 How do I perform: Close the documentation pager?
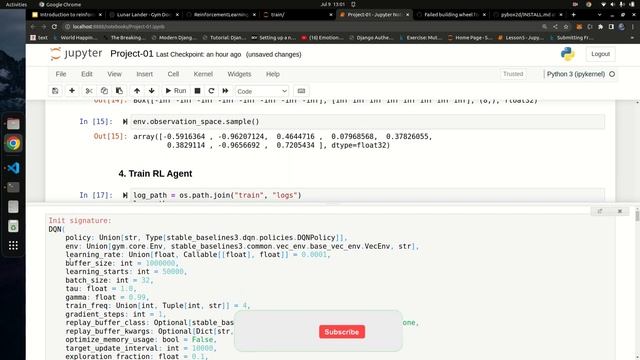[x=620, y=211]
